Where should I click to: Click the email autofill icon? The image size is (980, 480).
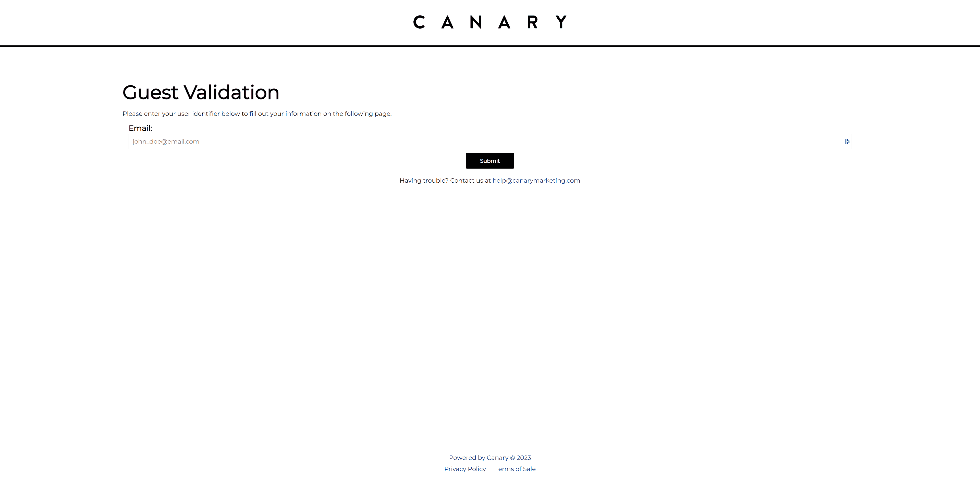(848, 141)
